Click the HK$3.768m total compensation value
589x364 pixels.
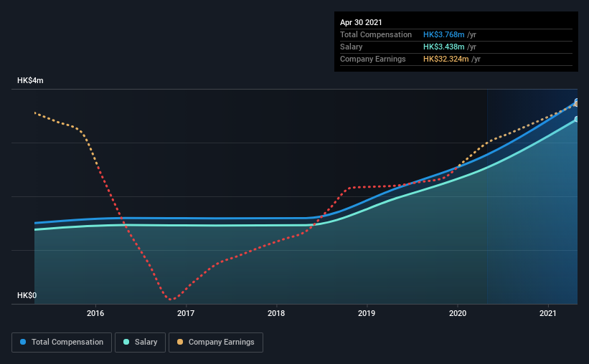(443, 35)
